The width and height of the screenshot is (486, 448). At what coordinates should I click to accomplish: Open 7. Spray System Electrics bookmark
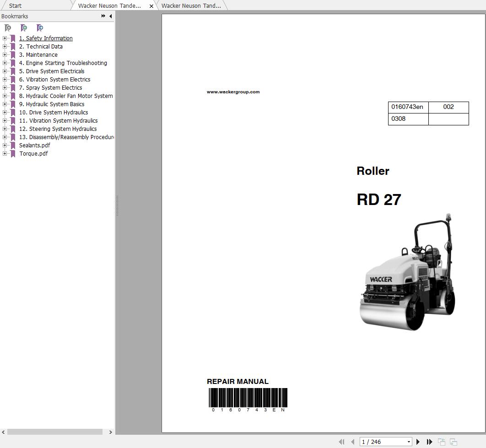pos(51,88)
